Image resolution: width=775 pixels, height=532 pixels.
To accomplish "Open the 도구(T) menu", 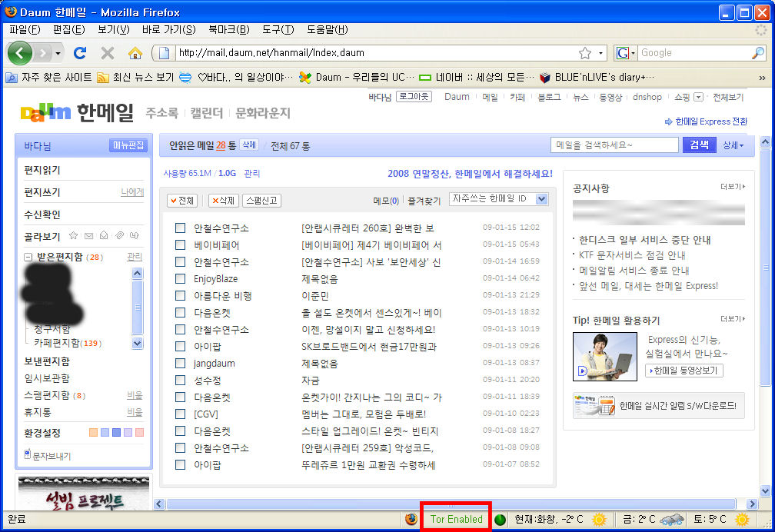I will point(278,30).
